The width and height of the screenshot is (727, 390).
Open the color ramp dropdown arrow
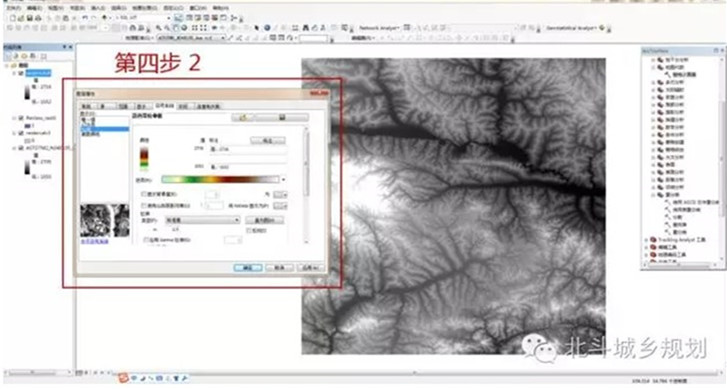coord(283,179)
